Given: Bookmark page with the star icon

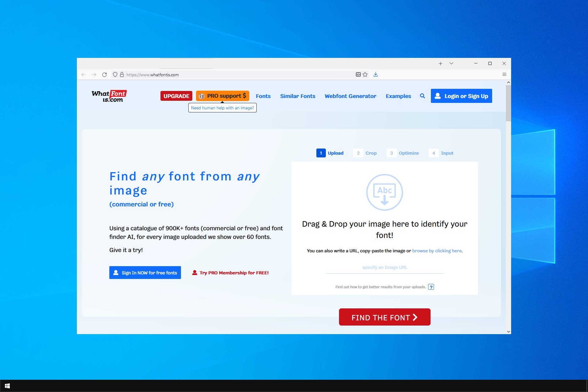Looking at the screenshot, I should pos(365,74).
